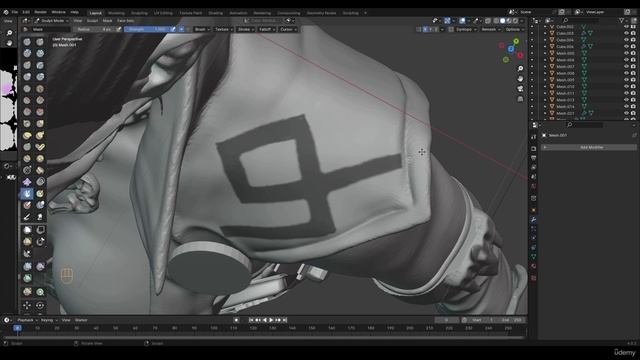Toggle X axis symmetry

pos(425,29)
